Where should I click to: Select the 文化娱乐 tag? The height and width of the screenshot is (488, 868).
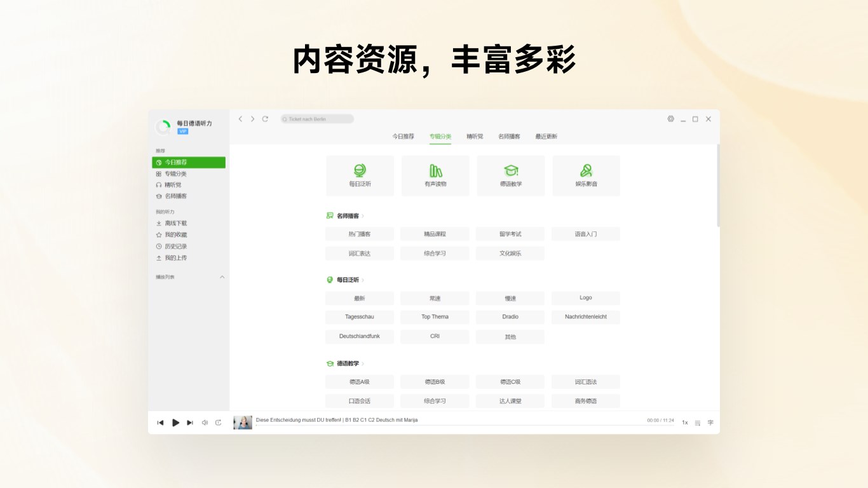click(x=510, y=254)
